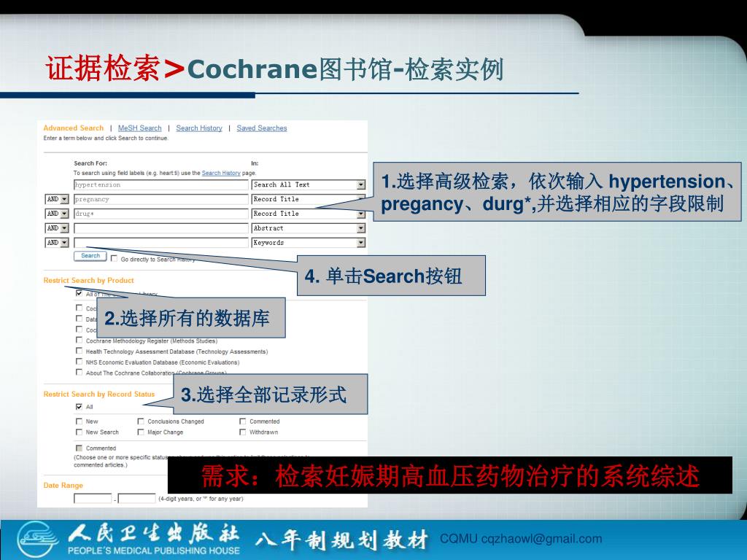Tick the Go directly to Search History checkbox

click(114, 259)
